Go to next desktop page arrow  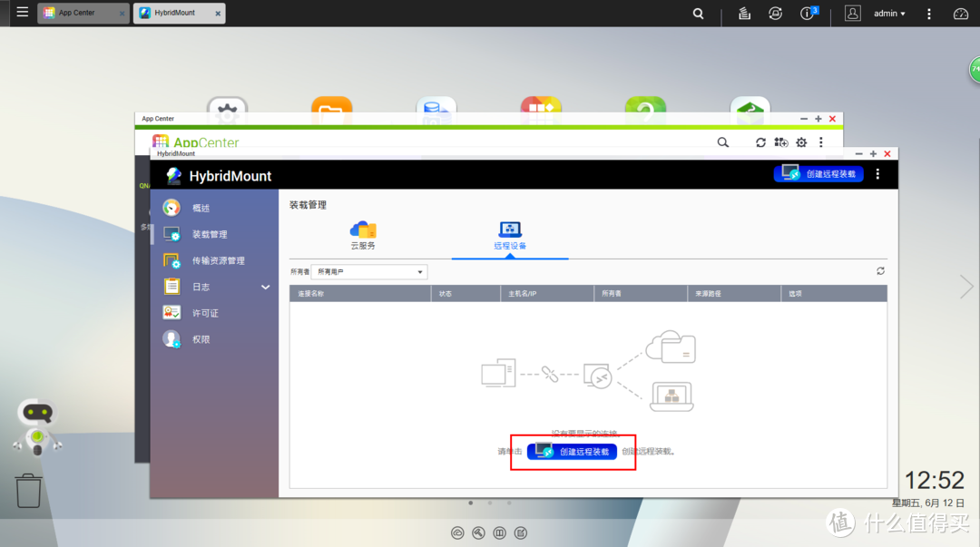point(966,287)
